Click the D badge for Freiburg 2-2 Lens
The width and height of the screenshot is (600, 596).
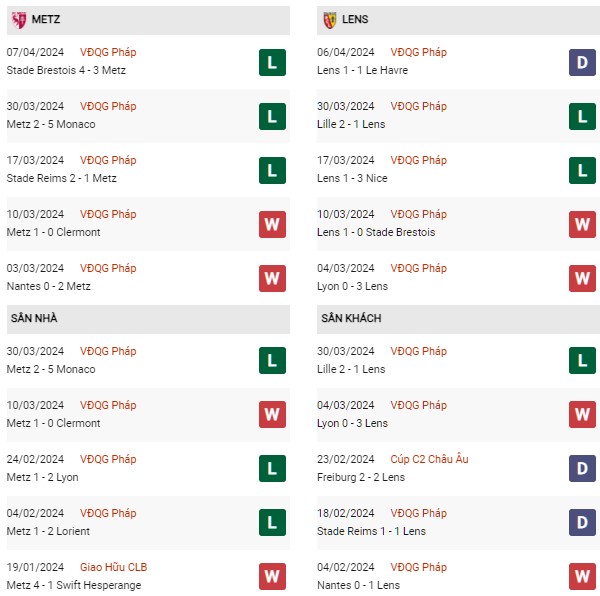(x=582, y=468)
